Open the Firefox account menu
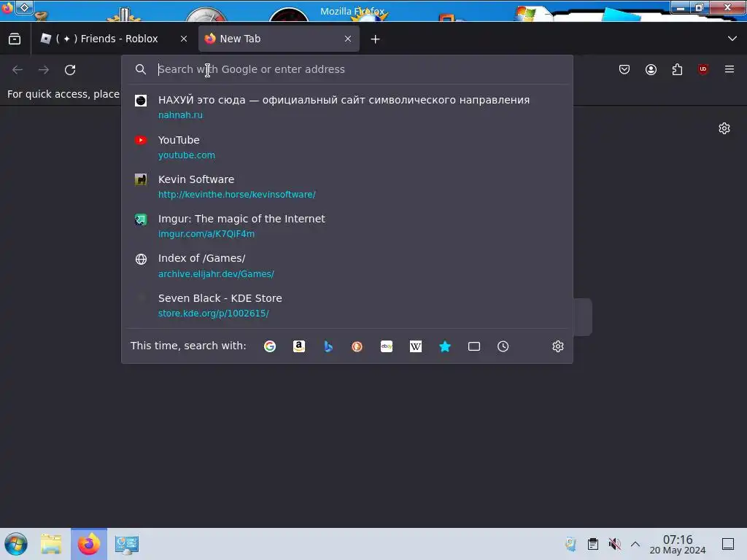This screenshot has height=560, width=747. 651,69
